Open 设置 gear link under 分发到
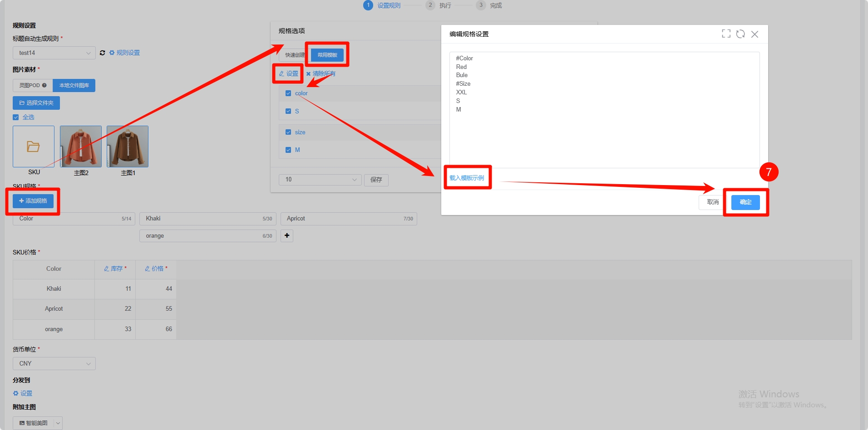 coord(23,393)
